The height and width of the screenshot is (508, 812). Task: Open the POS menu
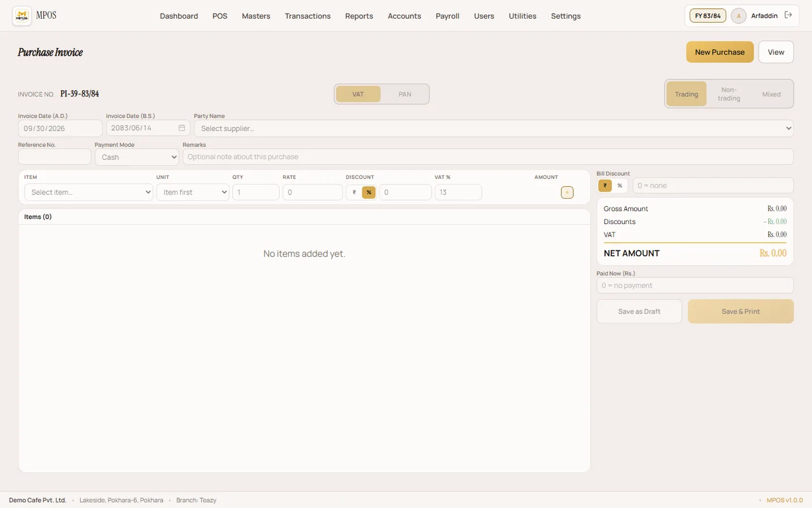coord(220,16)
